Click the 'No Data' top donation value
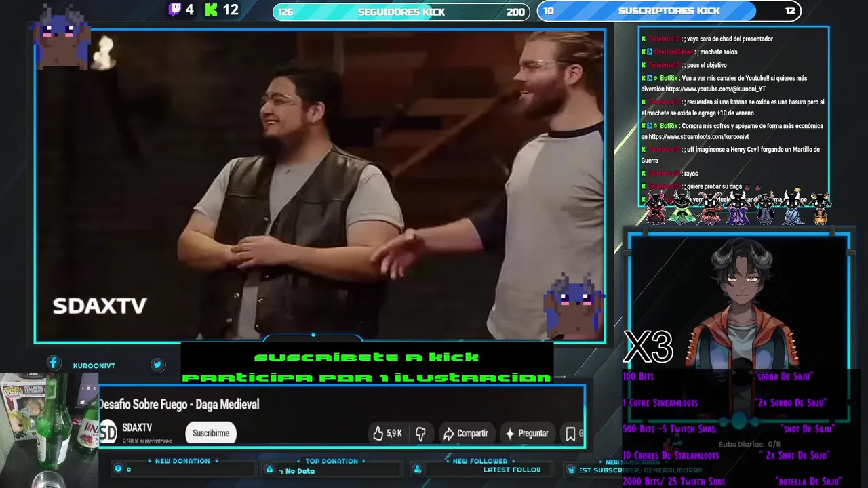This screenshot has width=868, height=488. coord(300,471)
